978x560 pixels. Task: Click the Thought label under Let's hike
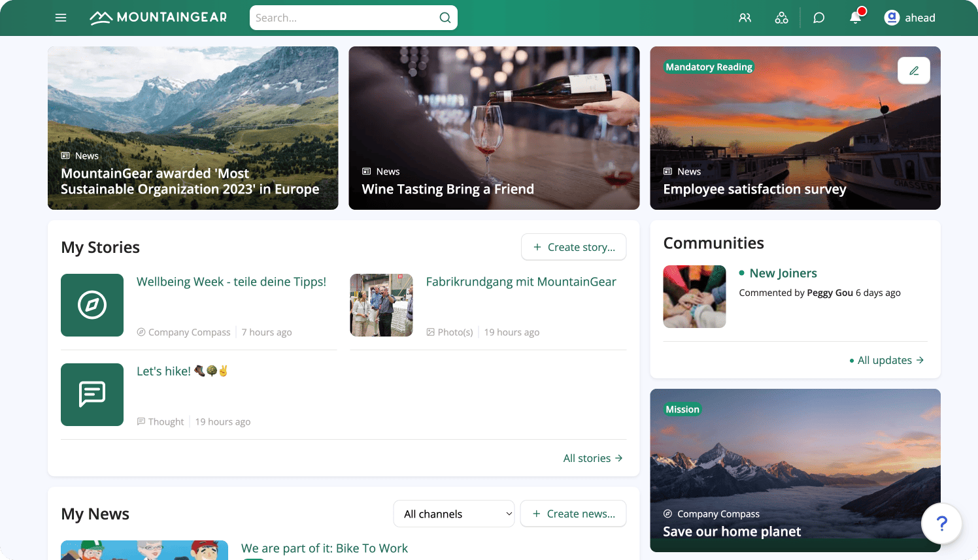(x=160, y=421)
